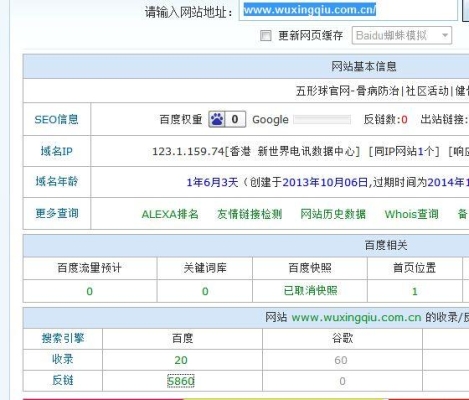Click the 收录 row label
The height and width of the screenshot is (400, 469).
[63, 359]
